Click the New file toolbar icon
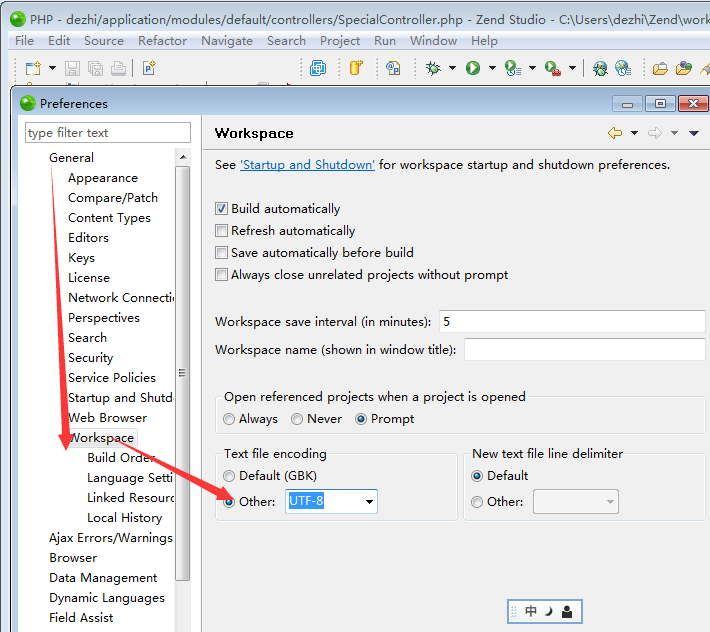Screen dimensions: 710x632 33,68
